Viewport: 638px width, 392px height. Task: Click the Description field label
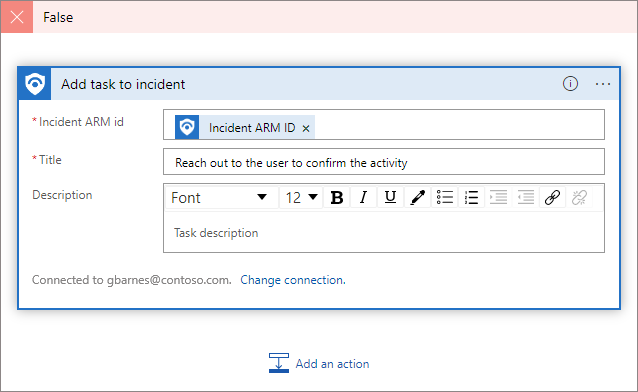62,195
